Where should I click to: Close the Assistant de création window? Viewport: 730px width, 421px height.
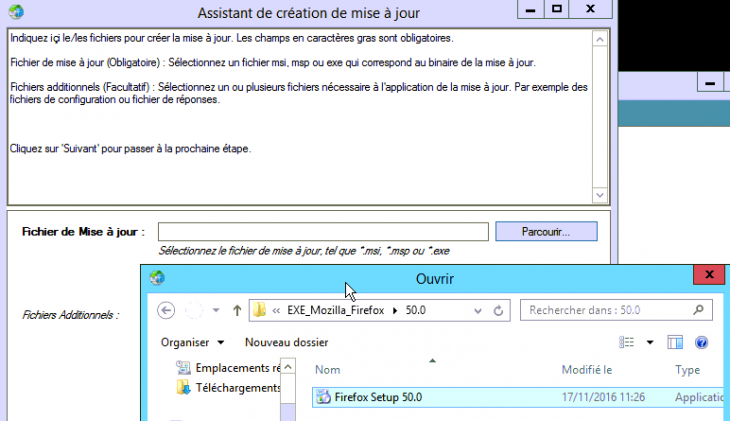590,9
